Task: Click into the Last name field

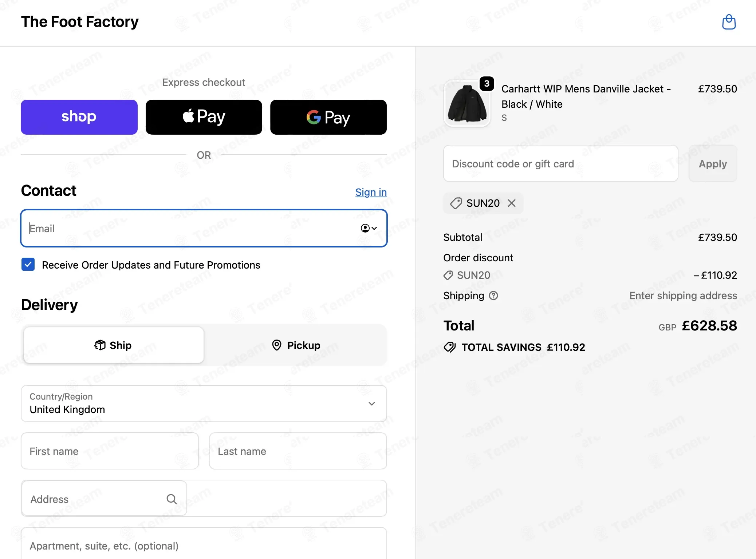Action: tap(298, 451)
